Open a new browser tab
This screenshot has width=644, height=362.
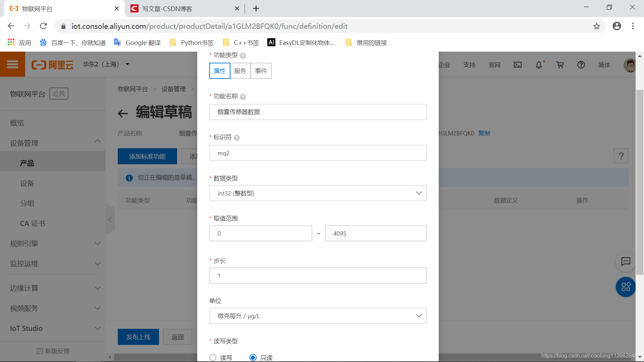(x=256, y=8)
